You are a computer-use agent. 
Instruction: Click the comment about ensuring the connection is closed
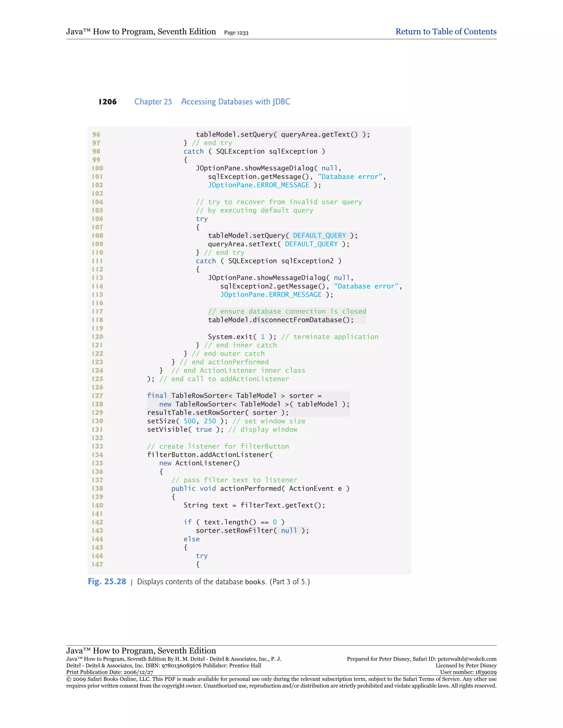pos(287,311)
